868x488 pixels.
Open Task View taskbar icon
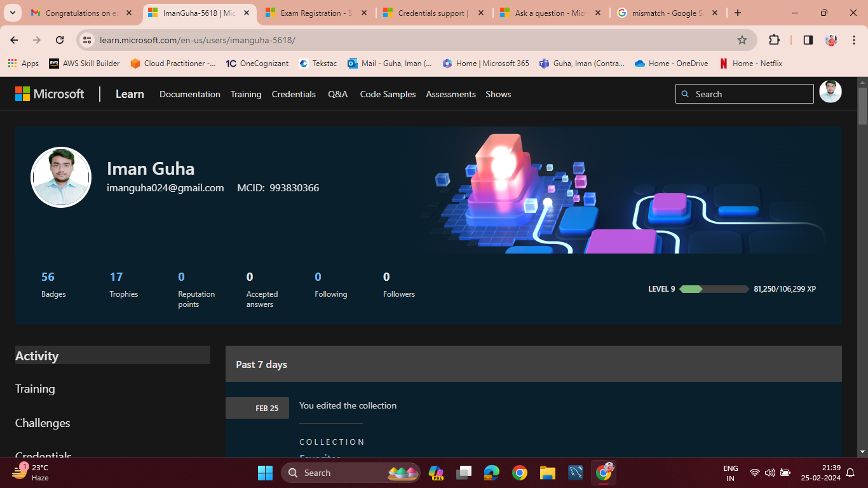coord(464,473)
